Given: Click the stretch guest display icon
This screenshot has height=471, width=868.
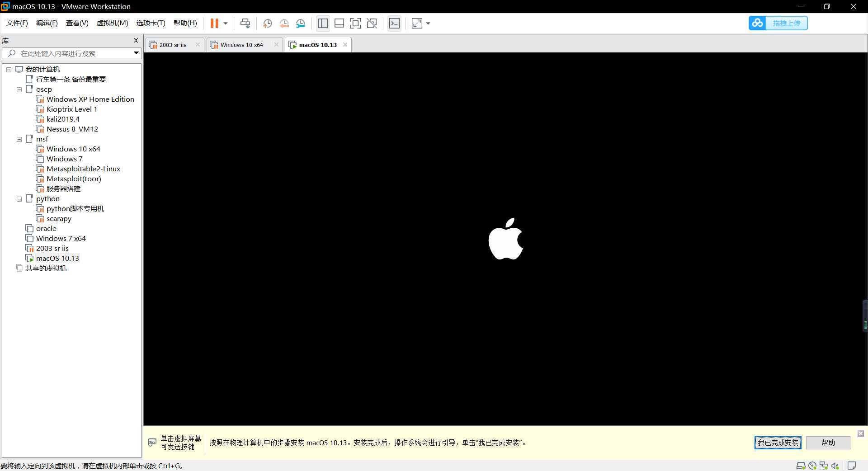Looking at the screenshot, I should pyautogui.click(x=417, y=23).
